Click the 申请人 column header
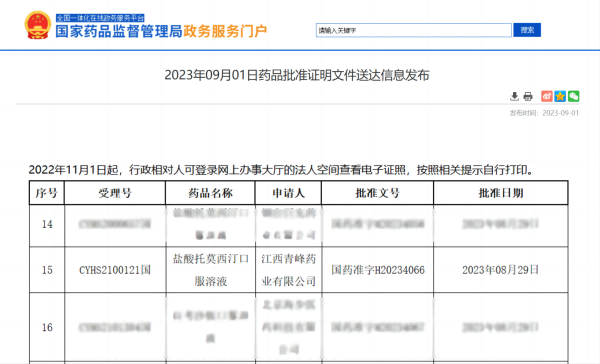This screenshot has height=364, width=600. pos(288,193)
